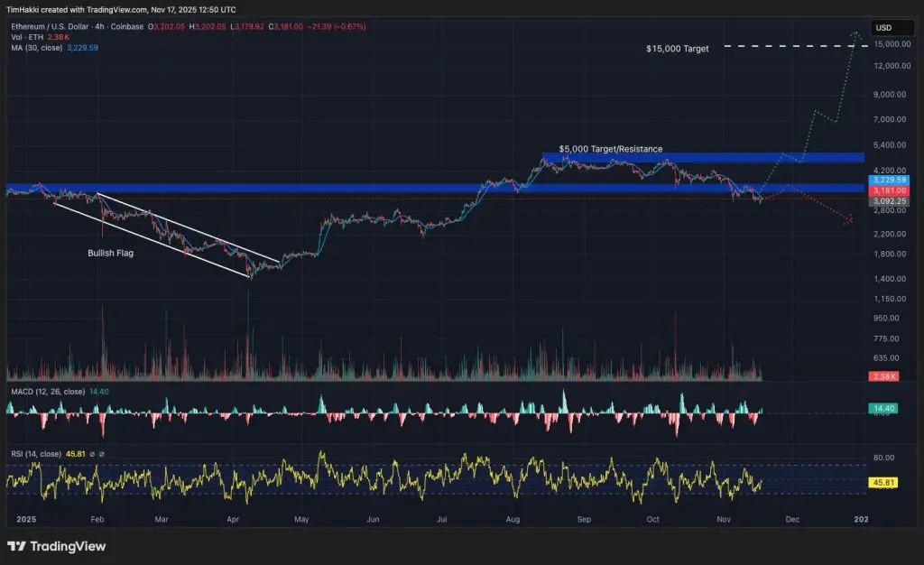The image size is (924, 565).
Task: Click the blue 3,229.59 price axis tag
Action: (889, 181)
